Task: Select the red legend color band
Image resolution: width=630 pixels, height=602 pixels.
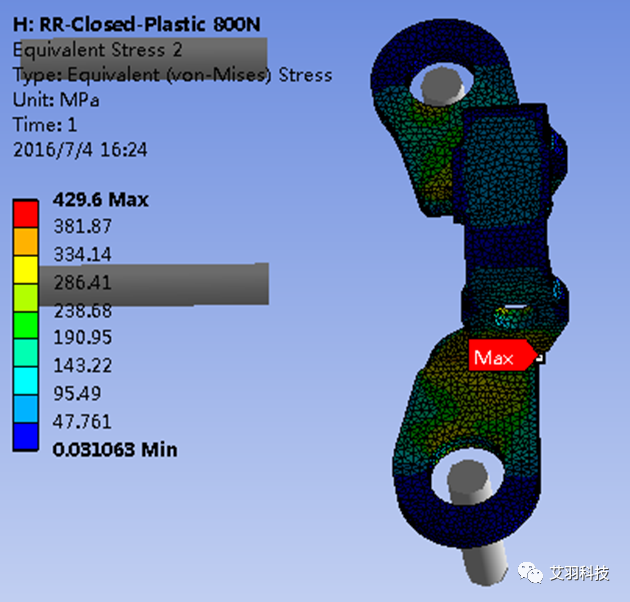Action: coord(26,214)
